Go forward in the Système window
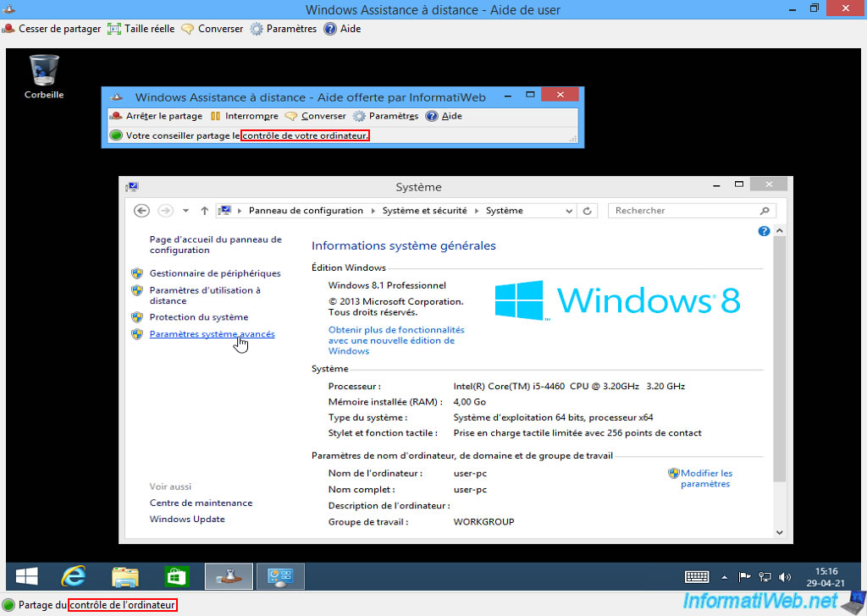This screenshot has width=867, height=616. 165,211
